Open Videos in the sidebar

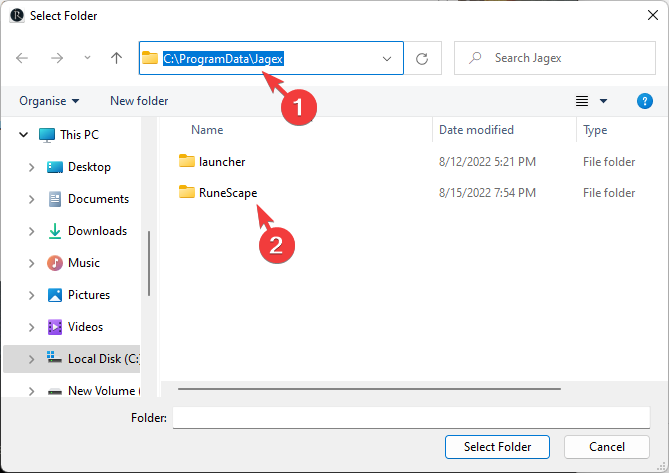pyautogui.click(x=85, y=327)
